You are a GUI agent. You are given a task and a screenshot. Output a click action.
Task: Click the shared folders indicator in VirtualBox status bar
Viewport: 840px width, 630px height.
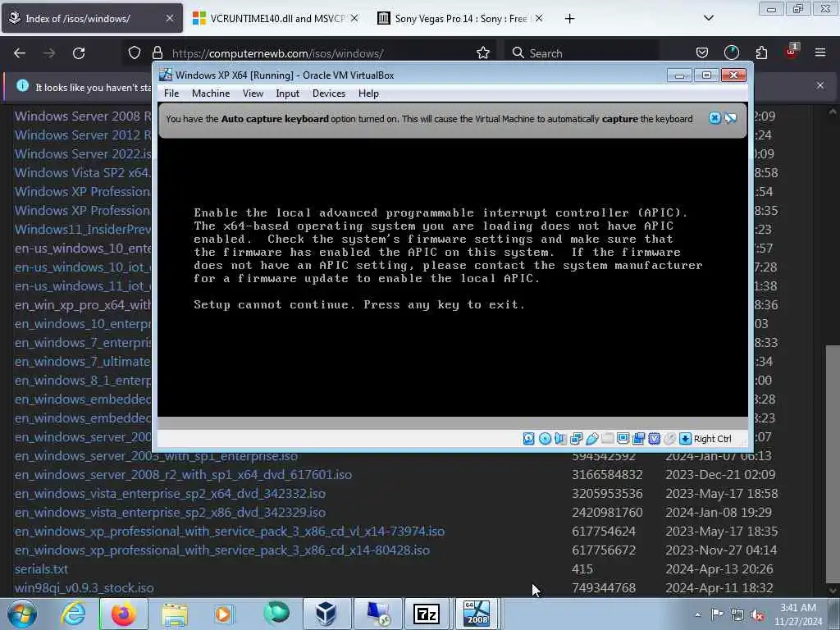point(608,439)
